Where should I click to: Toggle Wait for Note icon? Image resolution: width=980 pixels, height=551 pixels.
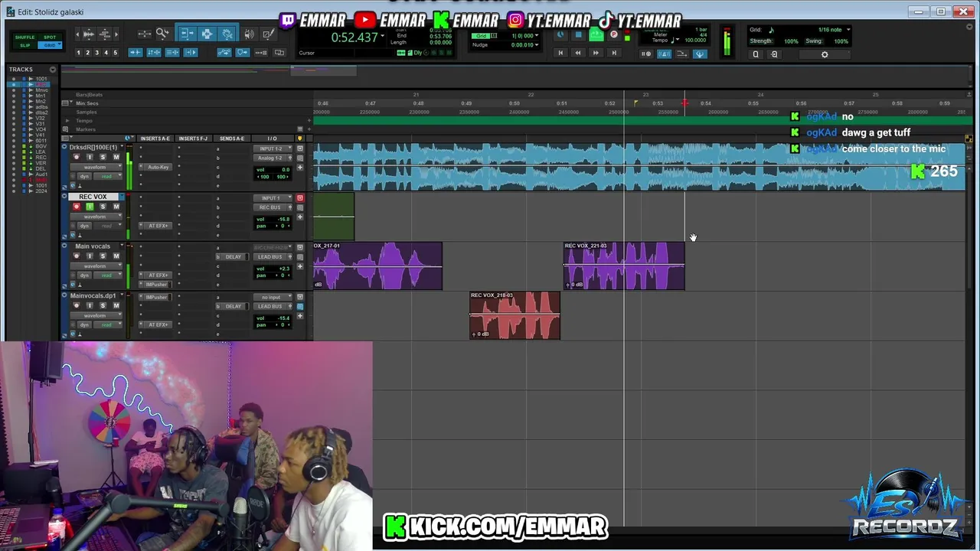646,54
